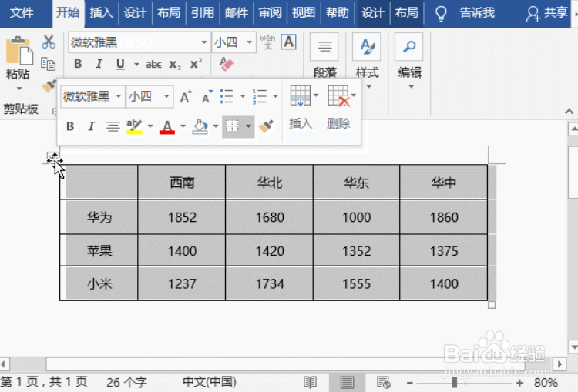Screen dimensions: 578x392
Task: Click center alignment in mini toolbar
Action: tap(113, 126)
